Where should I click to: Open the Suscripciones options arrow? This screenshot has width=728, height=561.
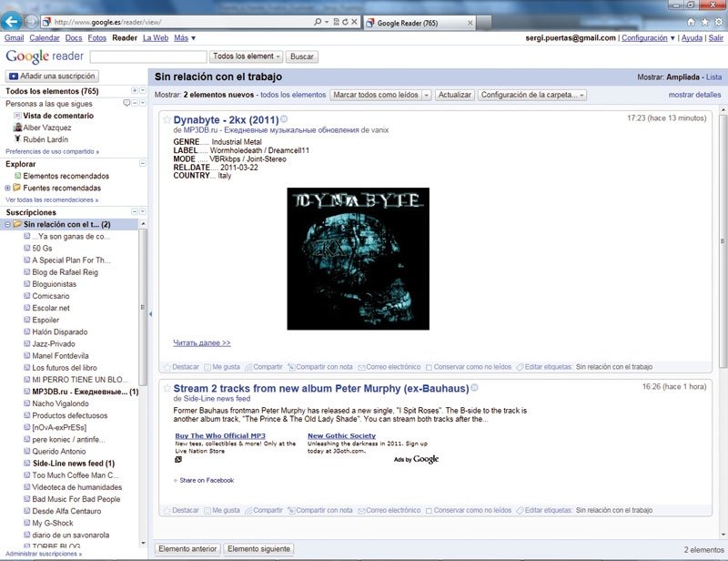click(x=143, y=211)
